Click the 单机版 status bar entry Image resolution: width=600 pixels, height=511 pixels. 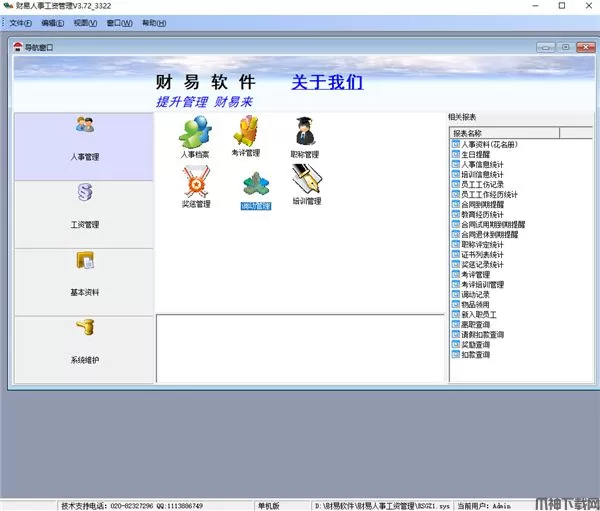268,506
